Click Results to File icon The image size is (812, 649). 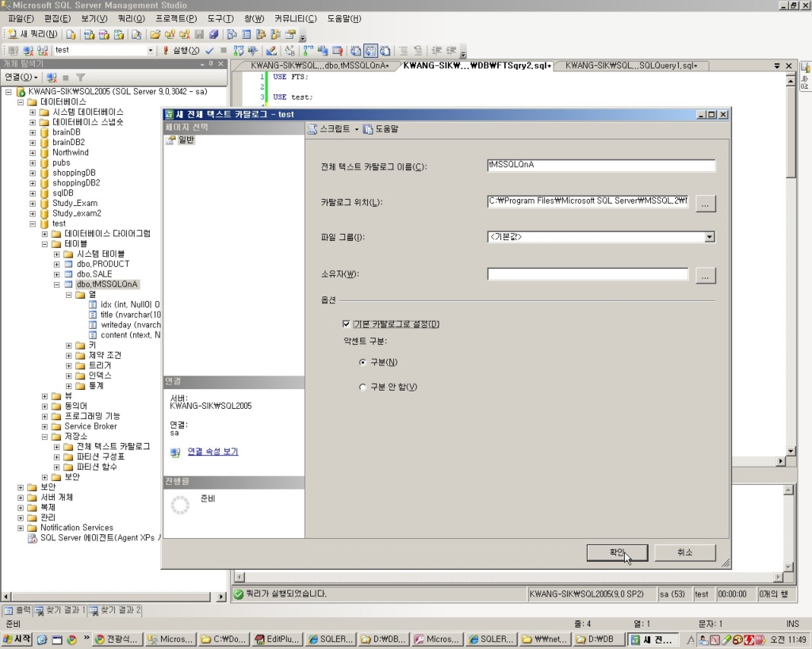pos(385,50)
